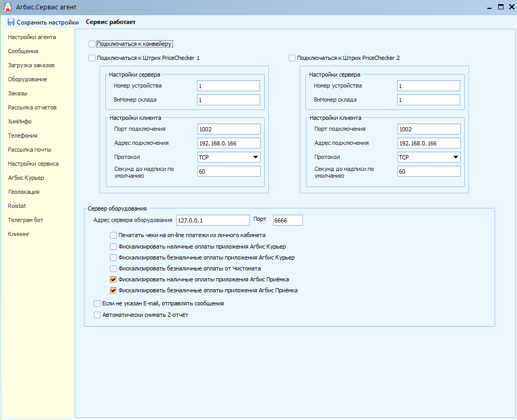Click seconds-to-default field for PriceChecker 1
This screenshot has height=420, width=517.
pos(229,171)
